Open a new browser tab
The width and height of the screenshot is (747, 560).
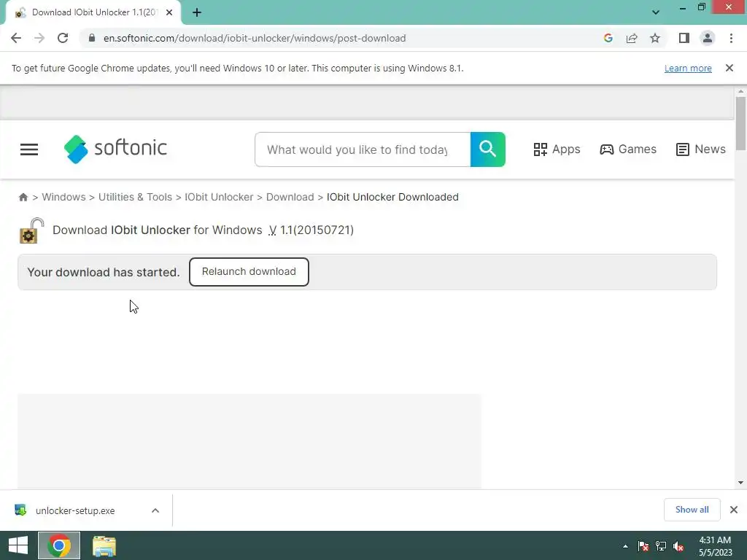pos(197,13)
